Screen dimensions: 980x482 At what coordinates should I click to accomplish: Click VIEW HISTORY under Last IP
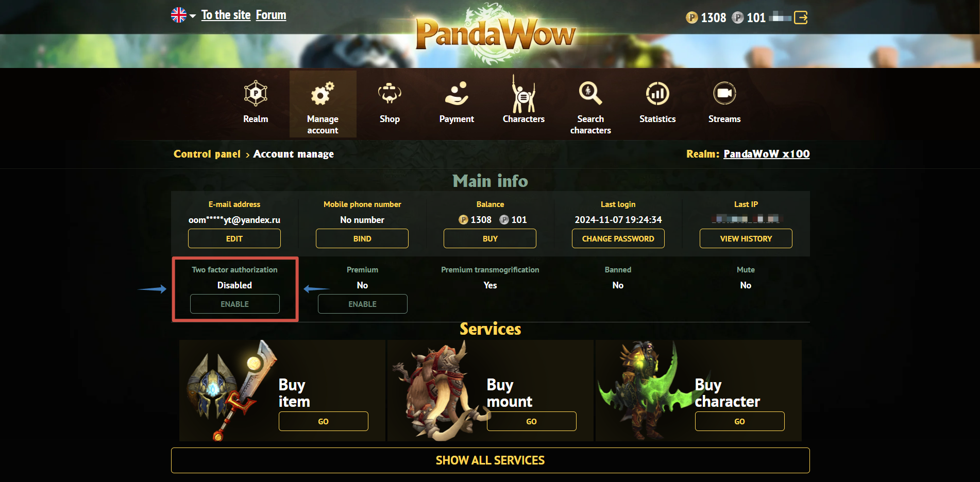point(746,238)
